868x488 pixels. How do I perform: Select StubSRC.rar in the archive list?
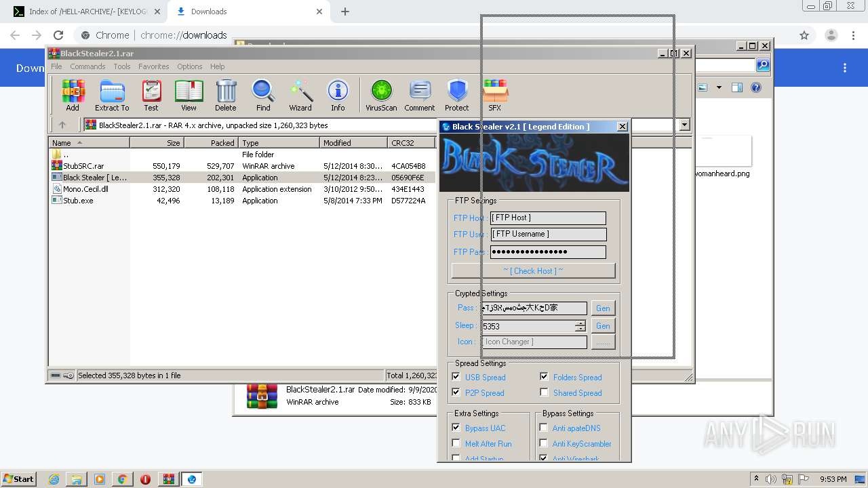coord(83,165)
